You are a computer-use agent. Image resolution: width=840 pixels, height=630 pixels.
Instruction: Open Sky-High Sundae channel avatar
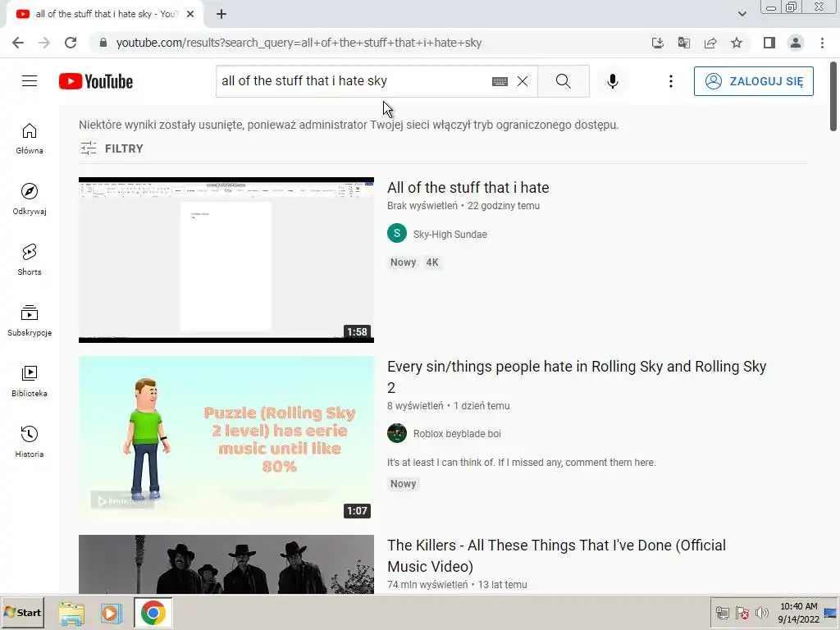[397, 234]
